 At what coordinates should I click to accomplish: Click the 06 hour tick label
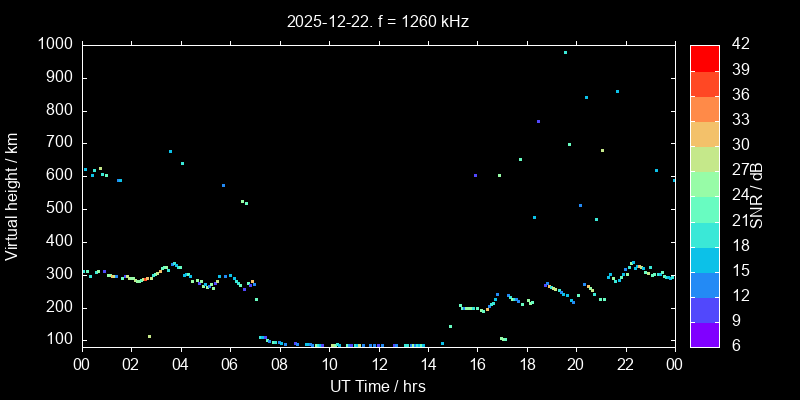point(229,365)
